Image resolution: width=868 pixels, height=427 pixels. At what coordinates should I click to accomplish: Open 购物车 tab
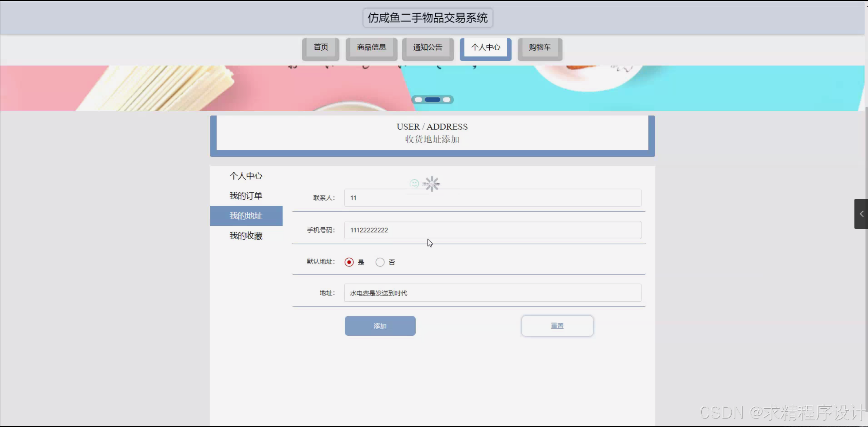tap(540, 48)
